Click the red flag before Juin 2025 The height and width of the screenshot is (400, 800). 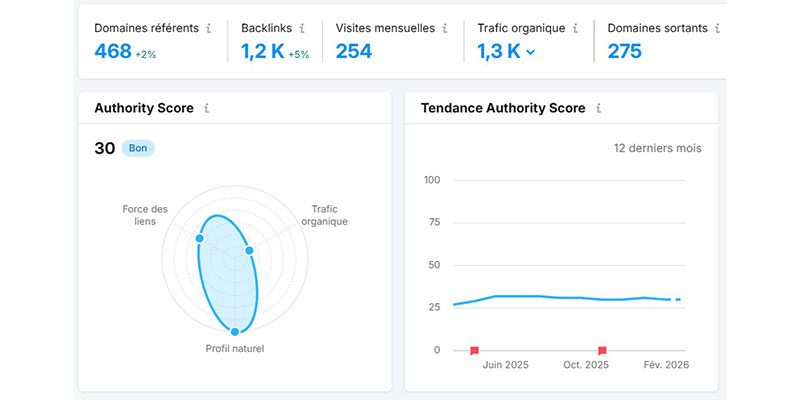click(474, 350)
